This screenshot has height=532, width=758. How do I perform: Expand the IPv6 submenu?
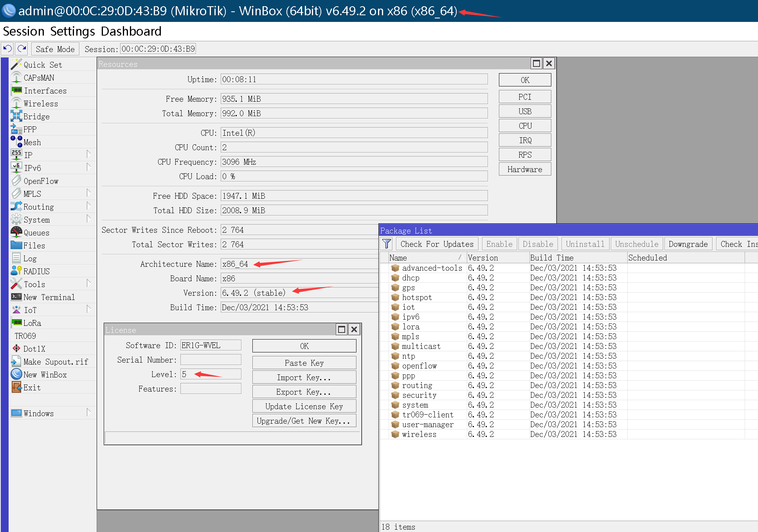click(89, 167)
